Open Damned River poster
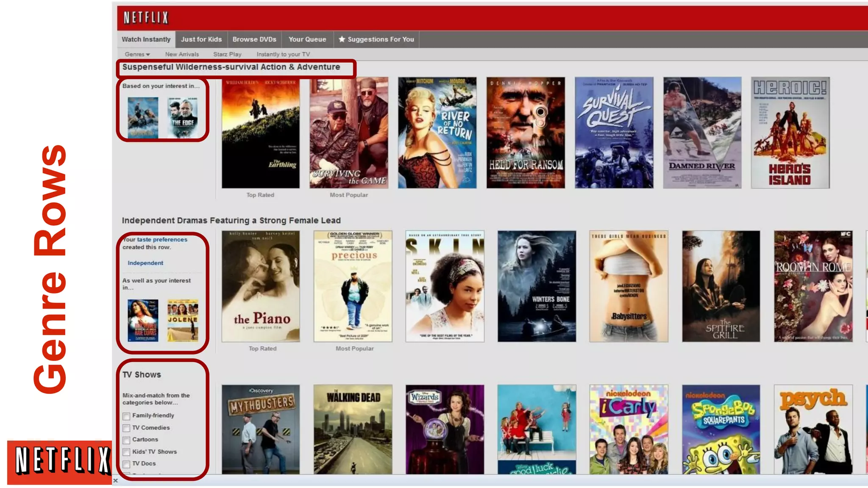This screenshot has height=488, width=868. coord(702,133)
